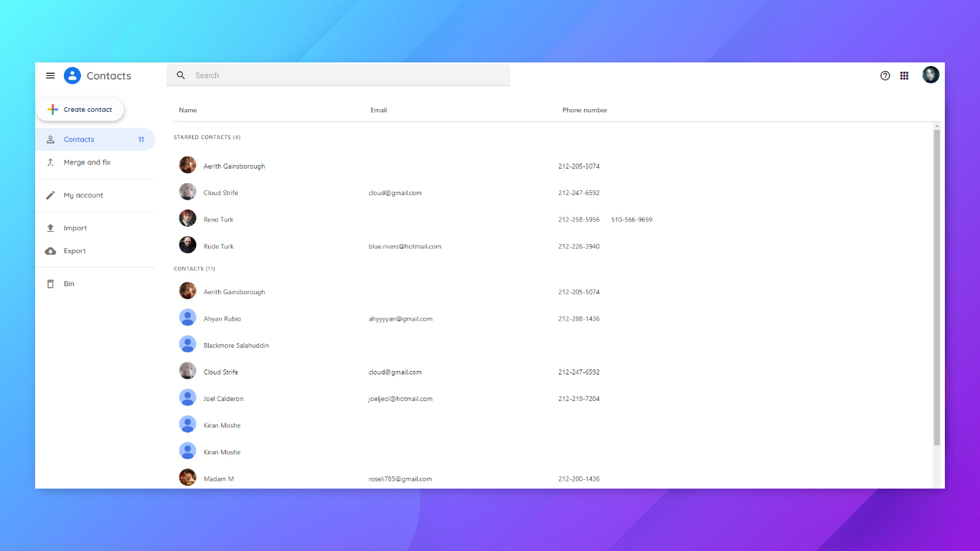Open Madam M contact name
980x551 pixels.
click(x=219, y=479)
